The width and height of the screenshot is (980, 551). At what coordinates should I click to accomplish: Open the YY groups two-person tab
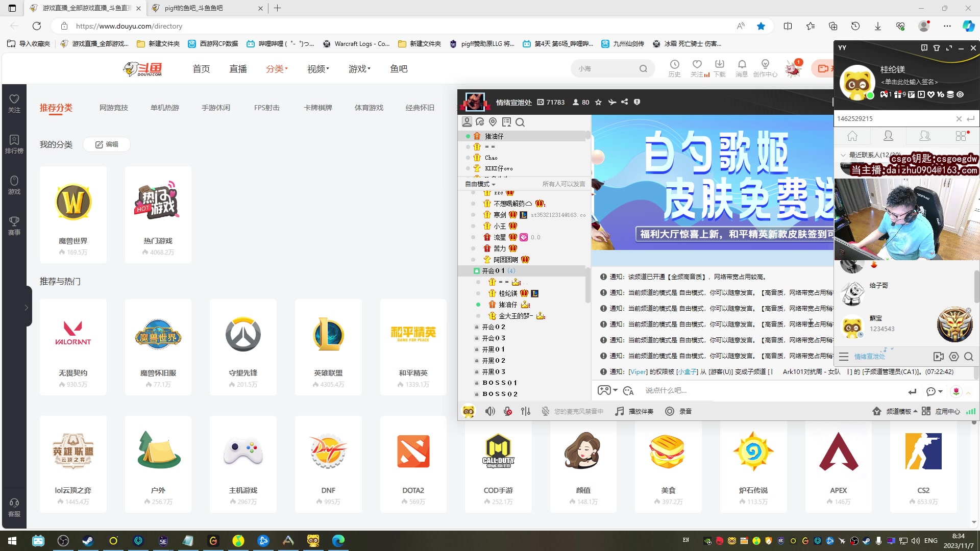coord(925,136)
